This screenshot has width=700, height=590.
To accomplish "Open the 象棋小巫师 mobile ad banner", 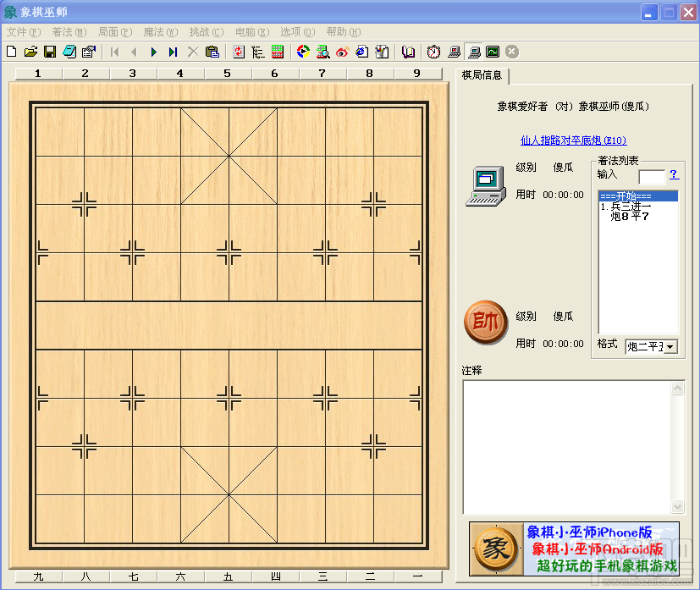I will click(x=574, y=549).
